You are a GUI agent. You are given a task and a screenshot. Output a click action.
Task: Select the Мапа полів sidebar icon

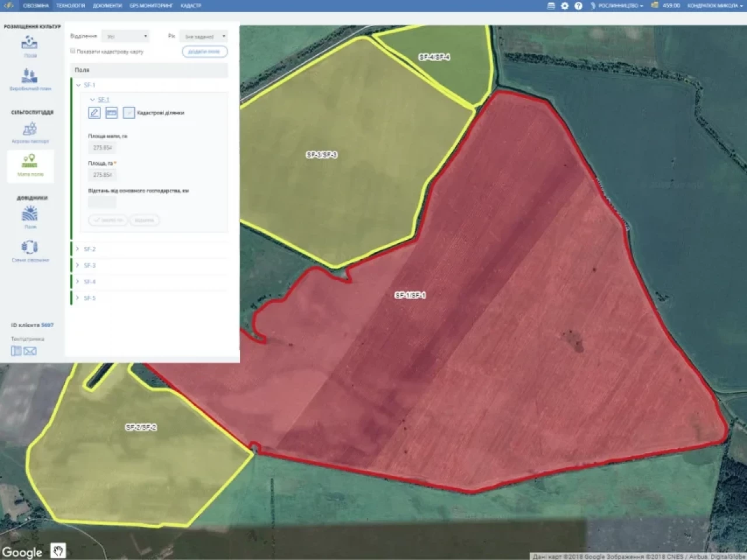click(30, 162)
